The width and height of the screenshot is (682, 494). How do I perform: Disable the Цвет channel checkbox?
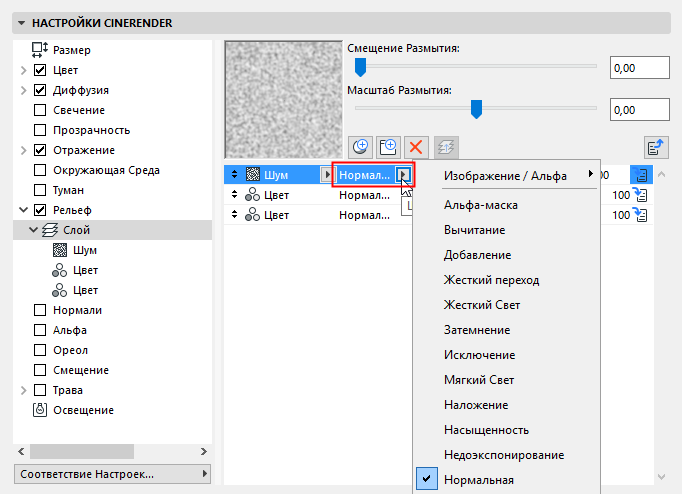coord(41,70)
